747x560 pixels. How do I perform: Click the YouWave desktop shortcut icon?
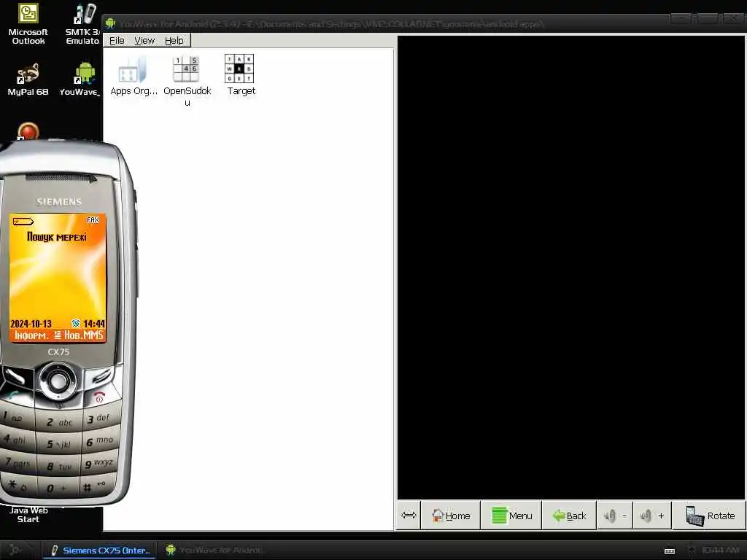pyautogui.click(x=80, y=79)
